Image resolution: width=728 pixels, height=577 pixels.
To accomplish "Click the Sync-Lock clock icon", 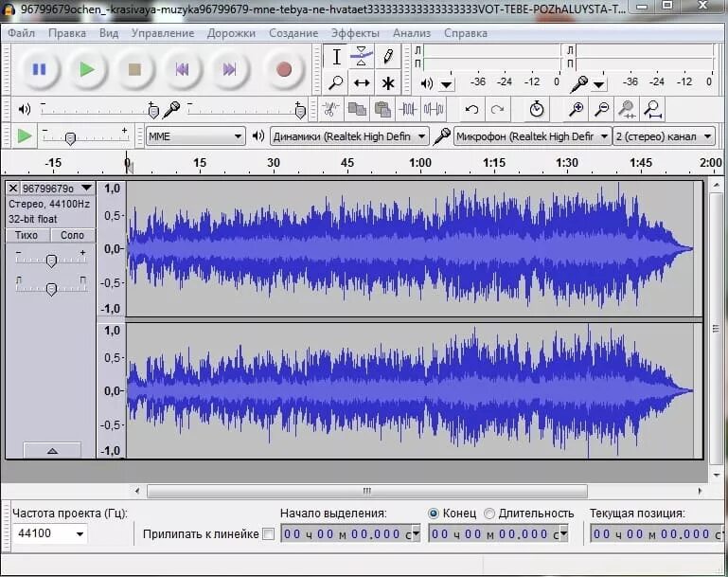I will pos(537,109).
